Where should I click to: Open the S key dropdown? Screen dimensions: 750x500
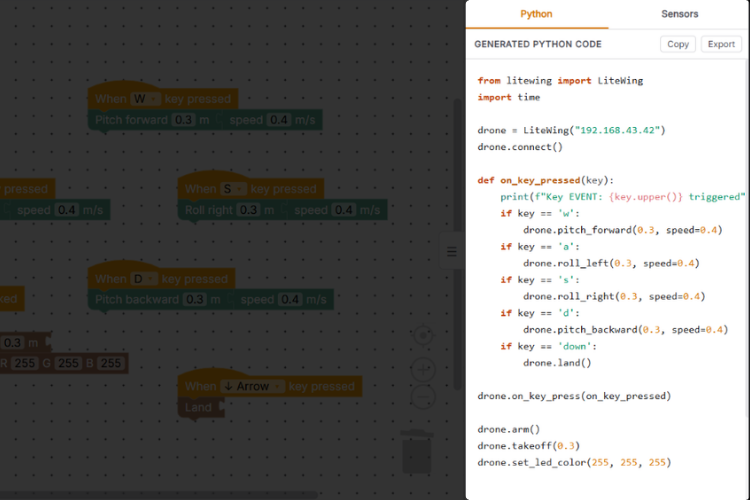pos(233,189)
